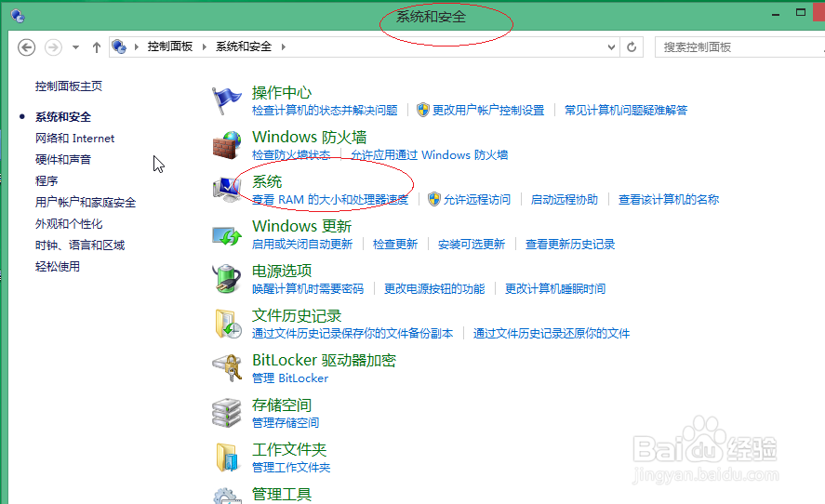The height and width of the screenshot is (504, 825).
Task: Click 唤醒计算机时需要密码 link
Action: pyautogui.click(x=308, y=289)
